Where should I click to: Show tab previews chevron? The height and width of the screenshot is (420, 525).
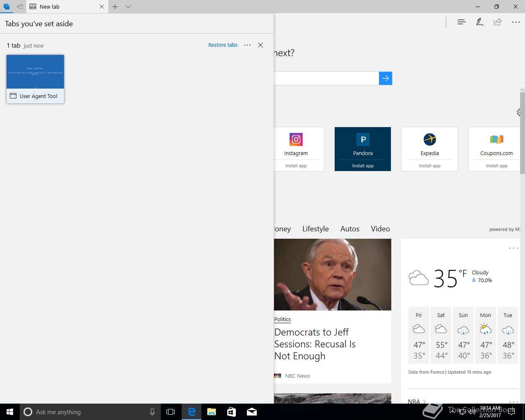(x=128, y=7)
